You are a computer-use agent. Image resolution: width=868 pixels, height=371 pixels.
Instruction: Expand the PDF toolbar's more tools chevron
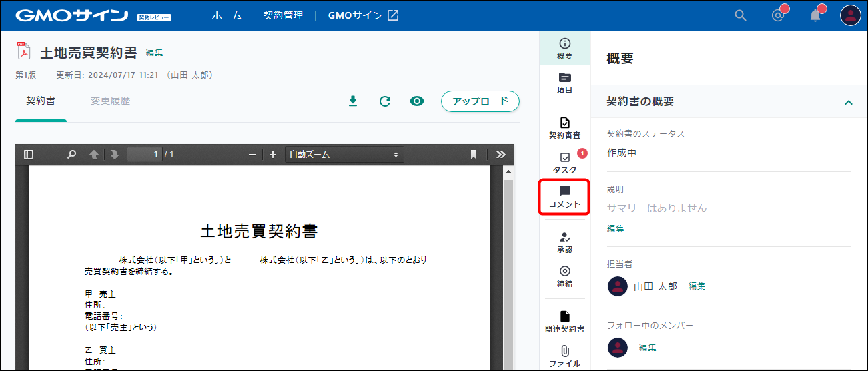(x=501, y=155)
